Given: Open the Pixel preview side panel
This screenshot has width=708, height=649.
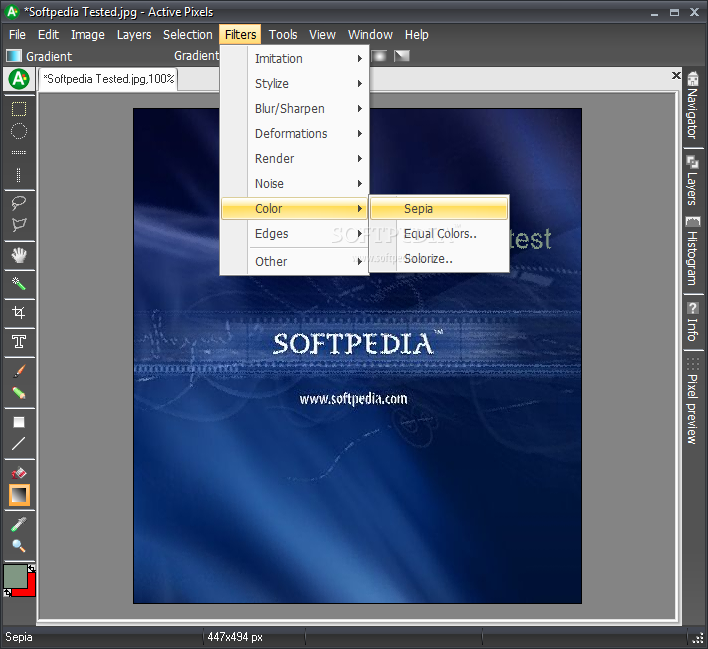Looking at the screenshot, I should click(693, 402).
